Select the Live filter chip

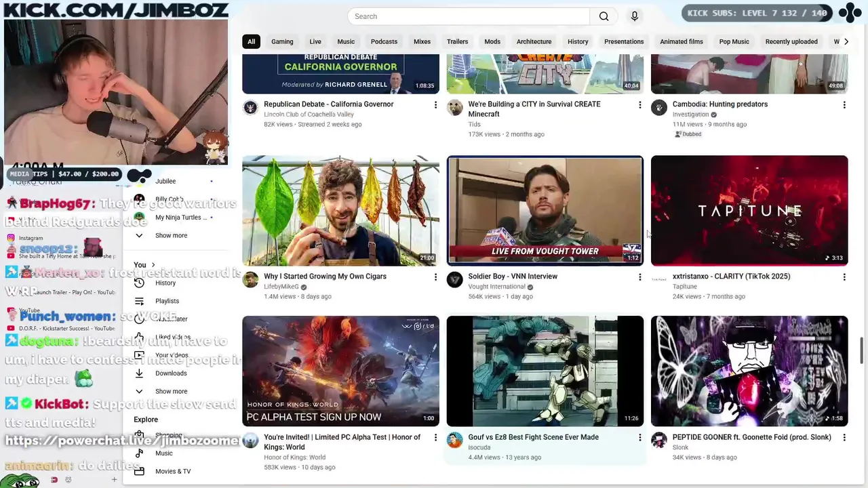[x=315, y=41]
